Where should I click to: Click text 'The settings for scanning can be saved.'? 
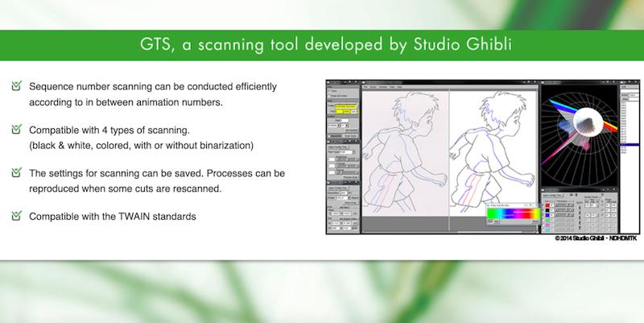tap(116, 173)
